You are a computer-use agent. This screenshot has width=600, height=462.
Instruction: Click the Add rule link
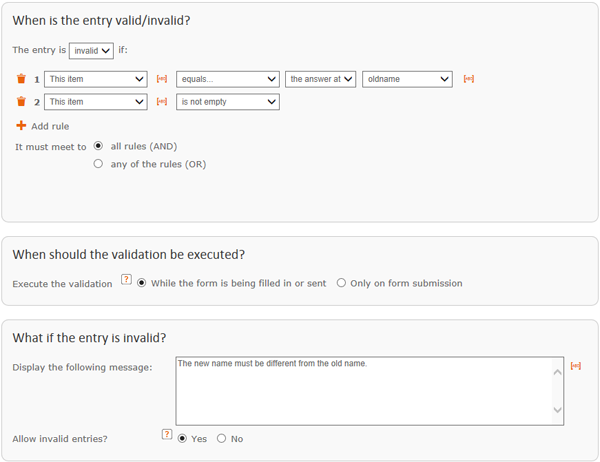[50, 126]
